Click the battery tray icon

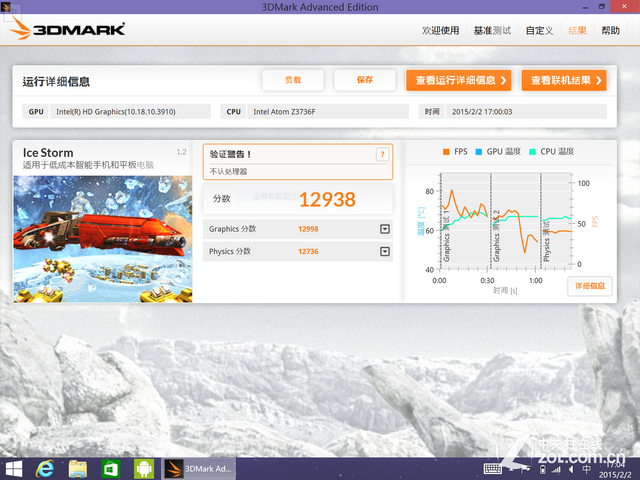click(x=542, y=470)
